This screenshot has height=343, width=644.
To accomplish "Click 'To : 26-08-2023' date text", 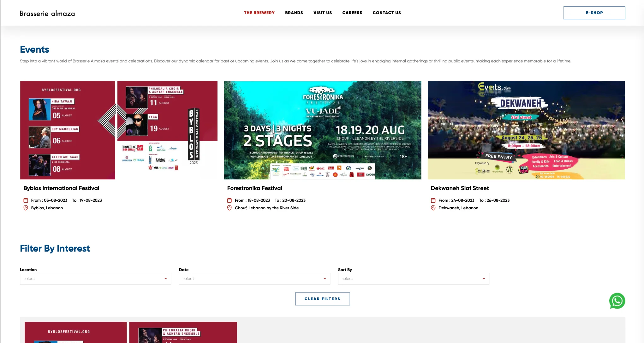I will (494, 201).
